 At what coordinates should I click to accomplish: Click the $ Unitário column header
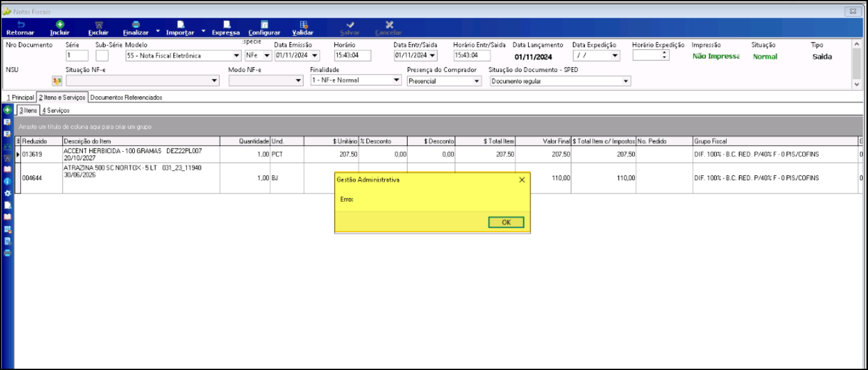click(x=331, y=141)
